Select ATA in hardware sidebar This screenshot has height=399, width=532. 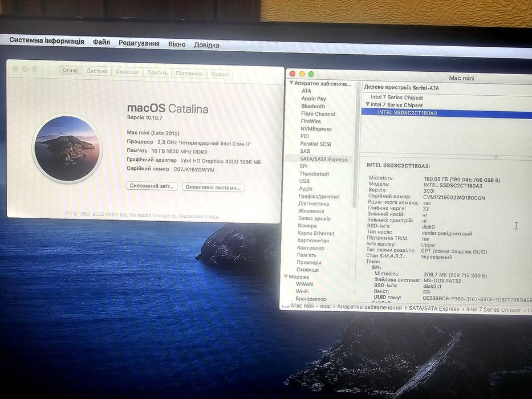click(306, 91)
